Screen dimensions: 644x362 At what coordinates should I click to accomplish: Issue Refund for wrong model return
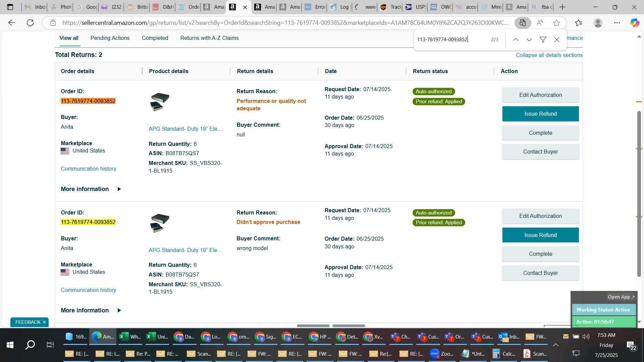pyautogui.click(x=540, y=235)
